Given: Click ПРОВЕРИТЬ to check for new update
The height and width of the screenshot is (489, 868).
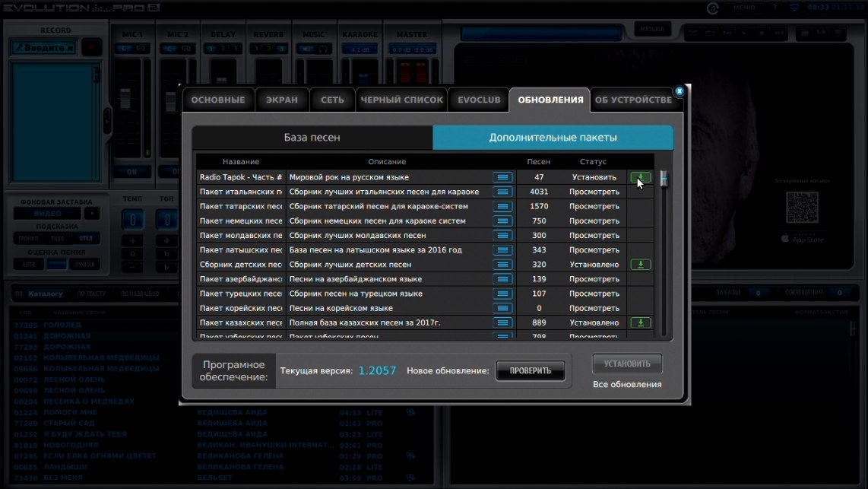Looking at the screenshot, I should click(x=531, y=370).
